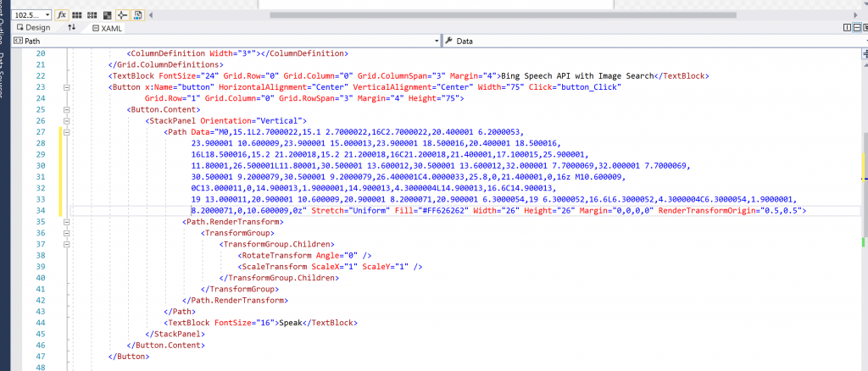Click the snap to snaplines crosshair icon
This screenshot has width=868, height=371.
coord(122,14)
